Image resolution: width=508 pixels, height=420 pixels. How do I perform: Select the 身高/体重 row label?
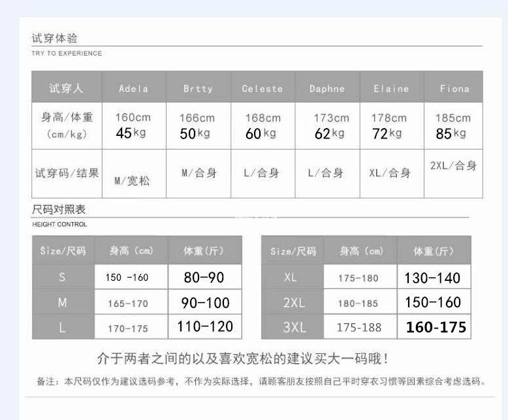pos(67,126)
